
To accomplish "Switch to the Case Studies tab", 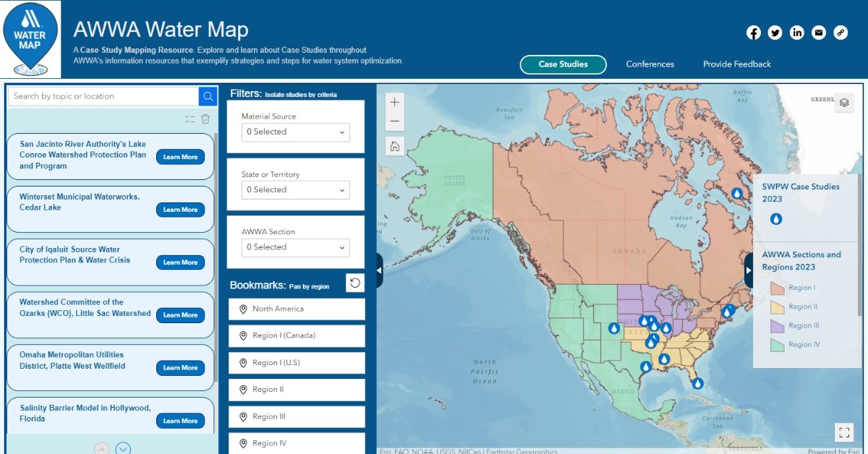I will click(563, 64).
